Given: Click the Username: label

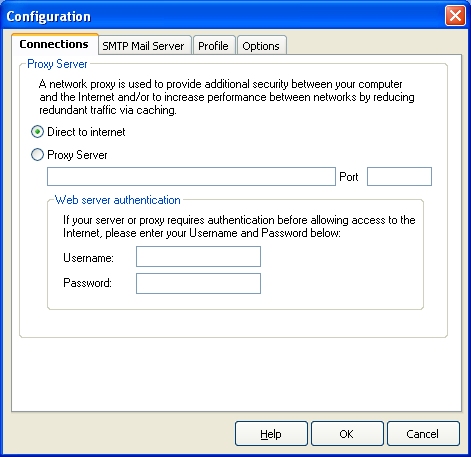Looking at the screenshot, I should click(x=88, y=258).
